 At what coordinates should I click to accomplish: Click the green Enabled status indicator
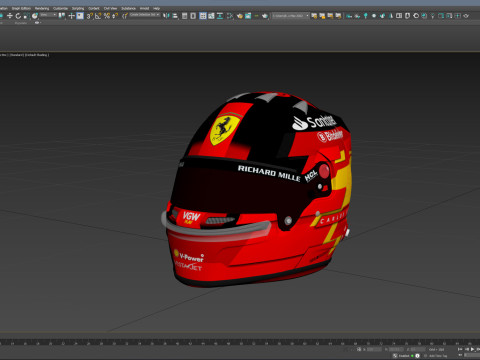(412, 356)
